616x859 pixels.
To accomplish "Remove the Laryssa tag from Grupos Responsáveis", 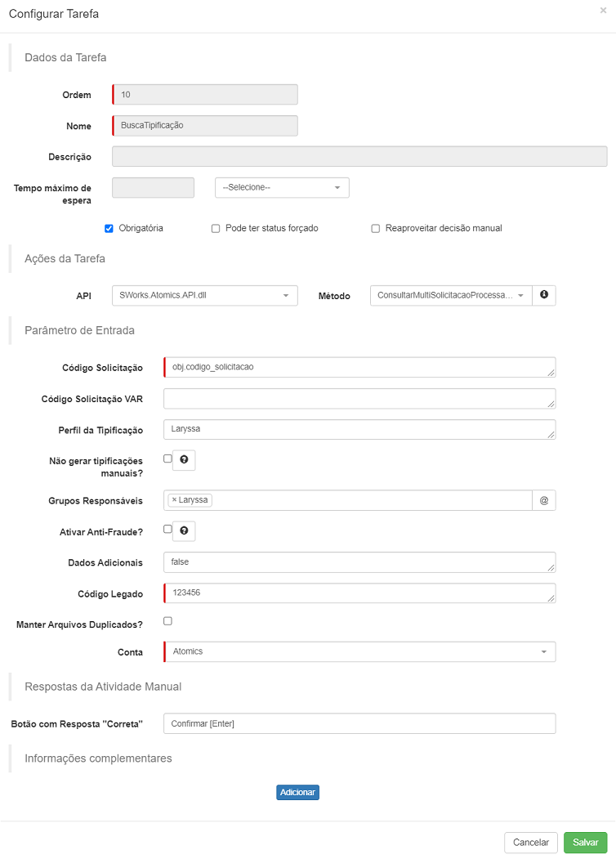I will (x=174, y=499).
